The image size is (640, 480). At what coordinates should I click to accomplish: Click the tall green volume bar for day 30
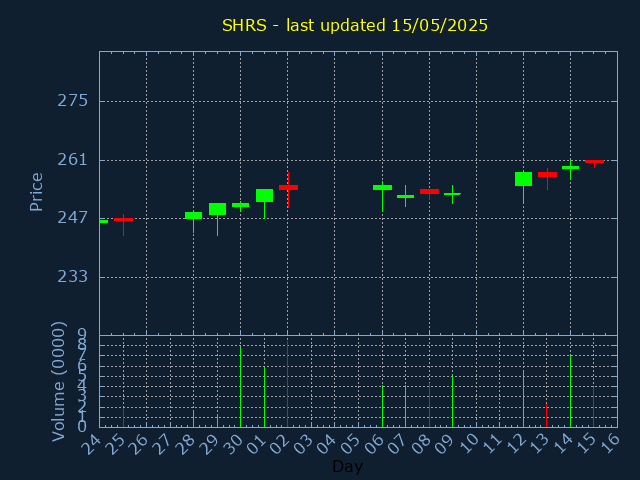click(x=240, y=387)
